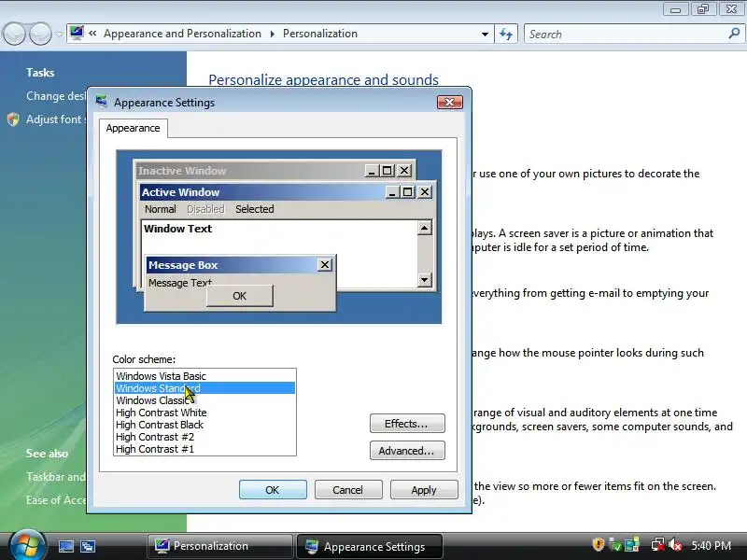Image resolution: width=747 pixels, height=560 pixels.
Task: Pick High Contrast #2 scheme
Action: click(204, 437)
